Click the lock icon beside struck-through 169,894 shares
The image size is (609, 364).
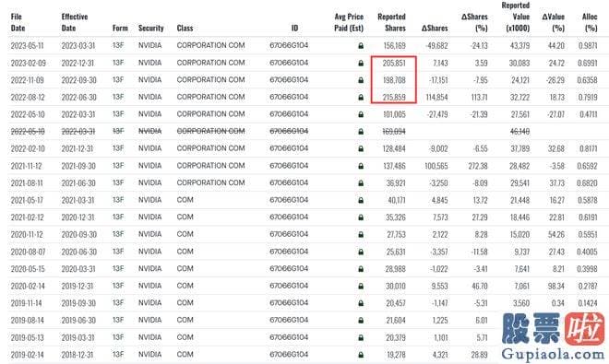tap(361, 132)
